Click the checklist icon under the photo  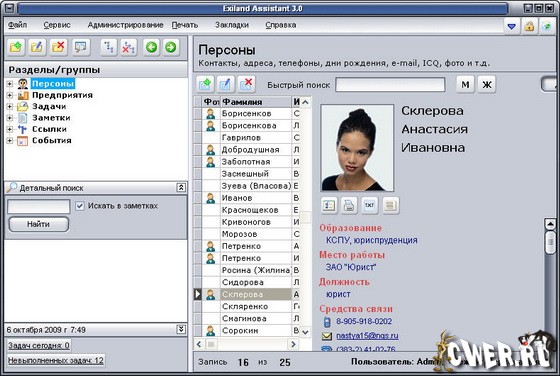click(329, 205)
